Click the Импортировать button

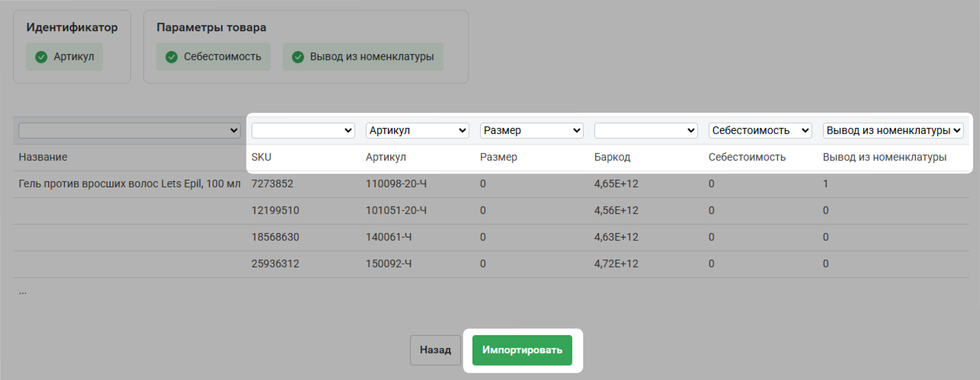pyautogui.click(x=522, y=350)
